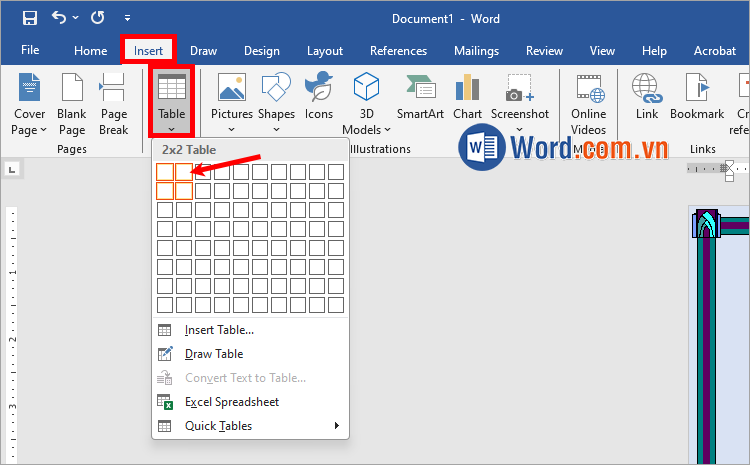This screenshot has width=750, height=465.
Task: Click the Insert Table grid icon
Action: (x=165, y=330)
